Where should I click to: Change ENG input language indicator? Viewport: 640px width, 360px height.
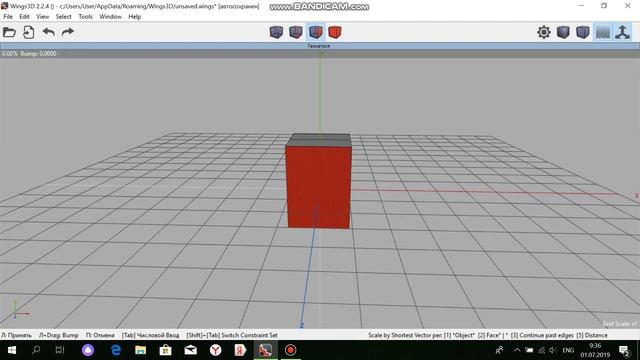(568, 350)
